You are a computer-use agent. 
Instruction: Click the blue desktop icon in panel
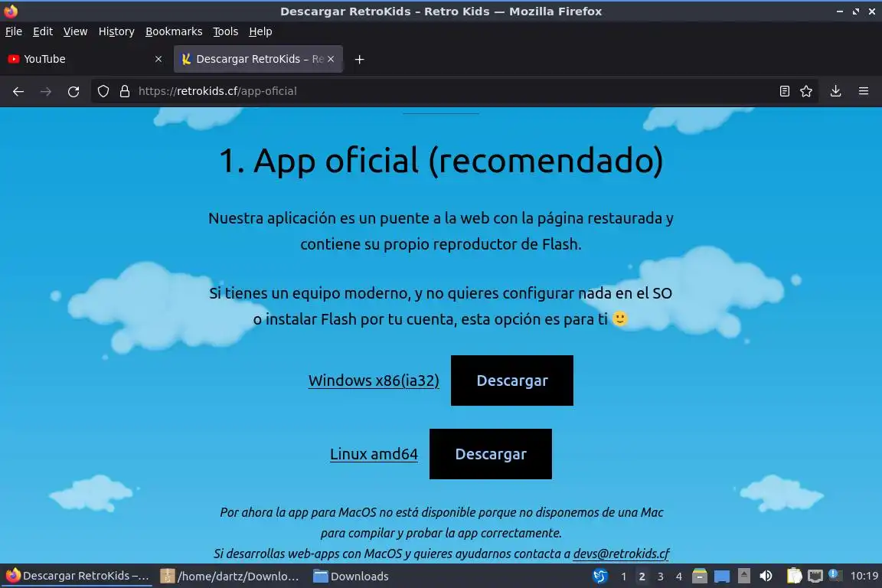722,577
